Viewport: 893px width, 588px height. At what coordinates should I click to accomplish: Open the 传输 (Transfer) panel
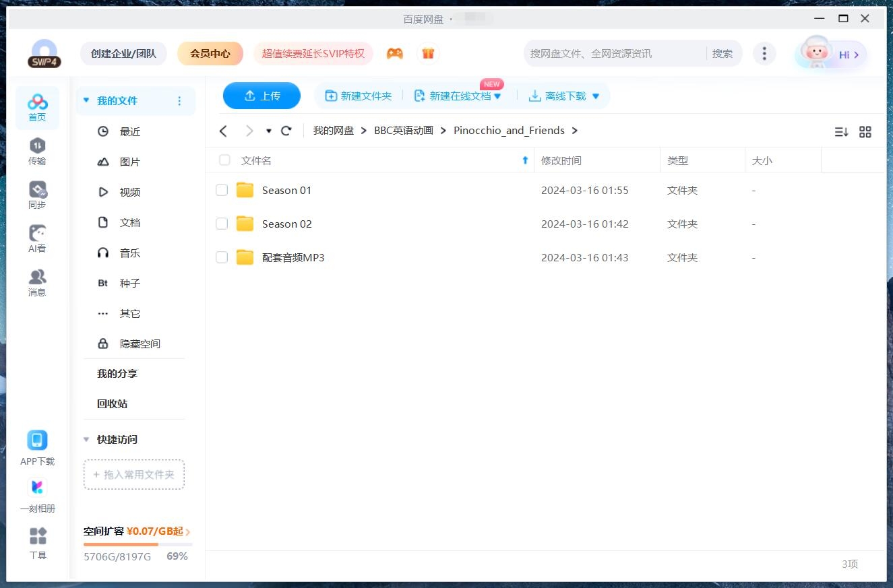pyautogui.click(x=37, y=150)
